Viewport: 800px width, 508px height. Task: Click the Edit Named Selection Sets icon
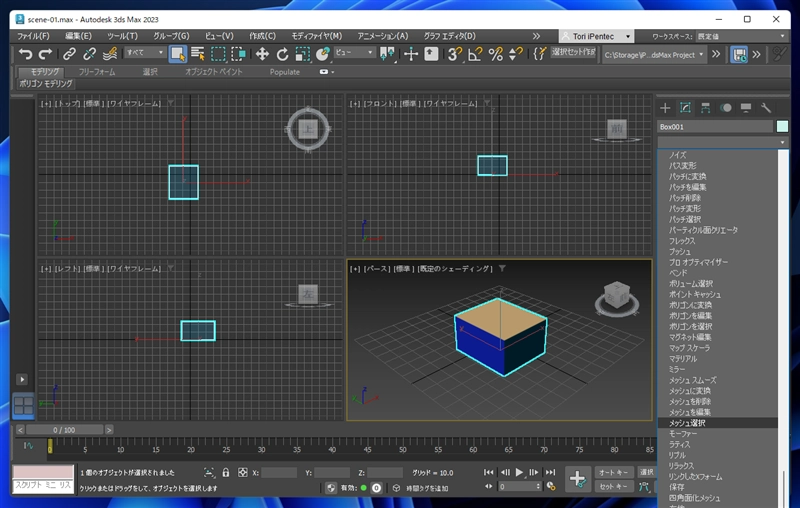(x=539, y=54)
